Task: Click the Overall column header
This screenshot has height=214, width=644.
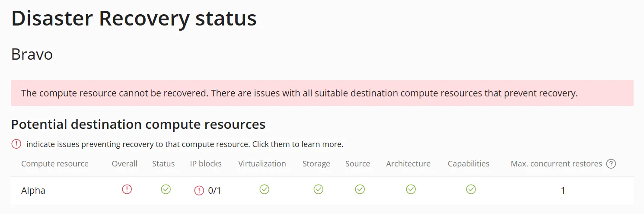Action: point(124,164)
